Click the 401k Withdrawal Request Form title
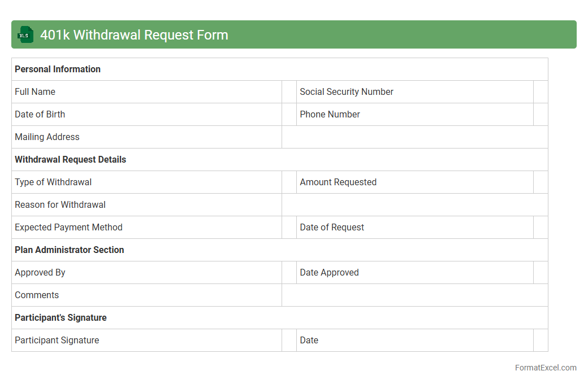The image size is (588, 384). click(x=134, y=35)
